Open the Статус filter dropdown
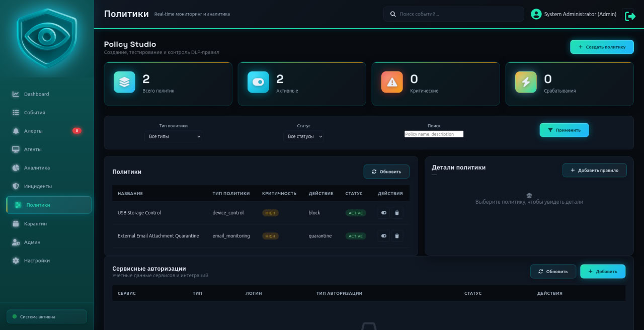The width and height of the screenshot is (644, 330). (x=304, y=136)
